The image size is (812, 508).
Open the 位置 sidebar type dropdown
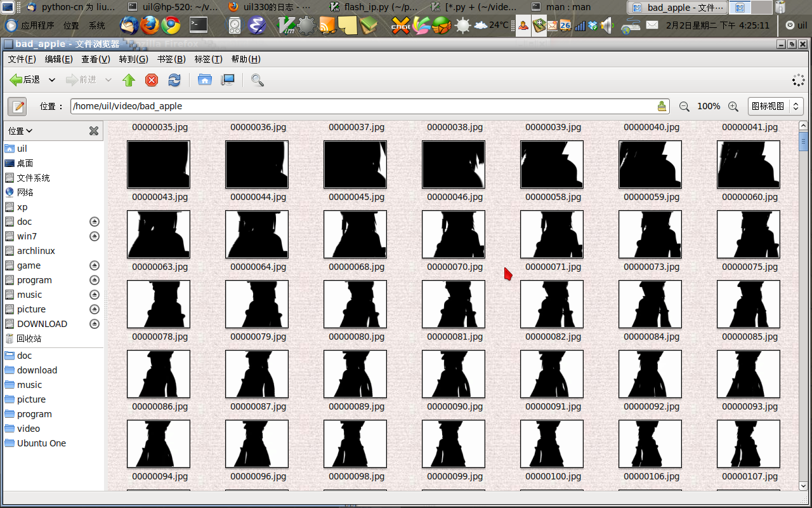click(x=20, y=131)
